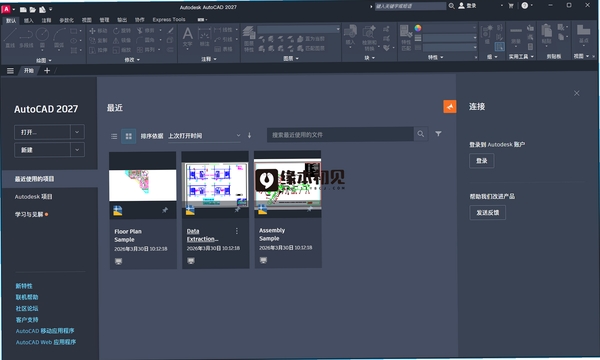Switch recent files to list view
This screenshot has width=600, height=360.
[x=114, y=136]
